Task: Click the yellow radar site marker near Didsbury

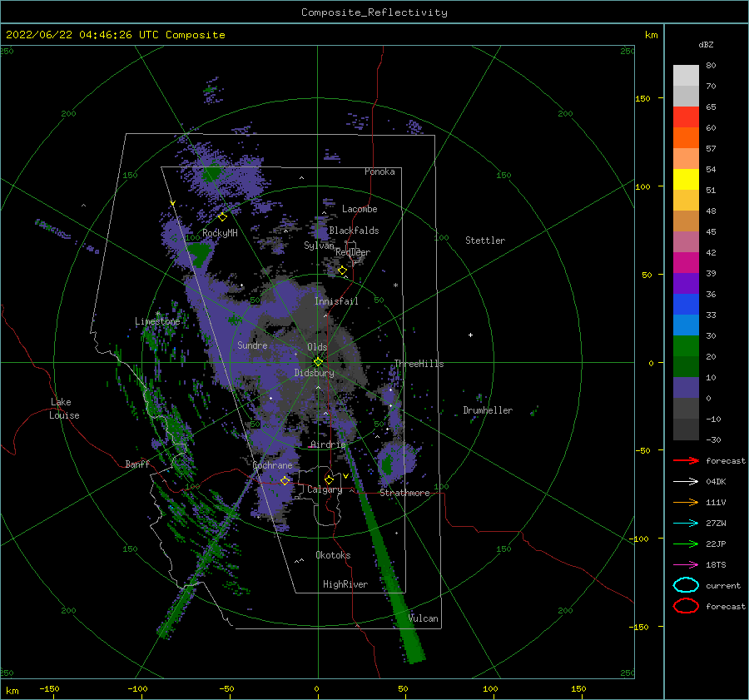Action: coord(318,362)
